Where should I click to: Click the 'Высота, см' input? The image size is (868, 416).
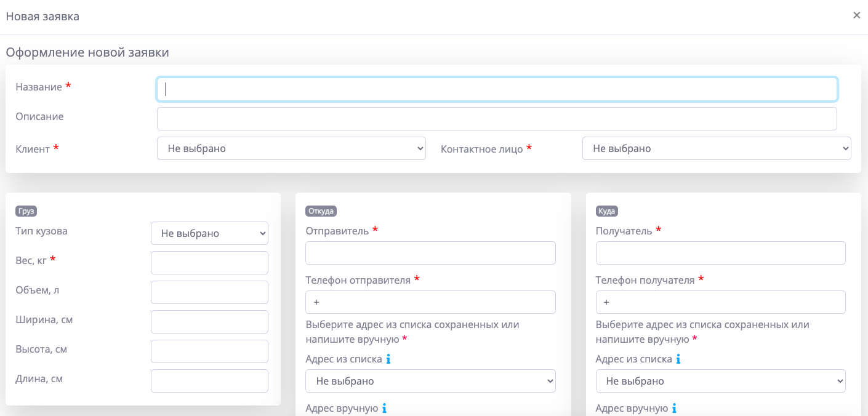click(209, 351)
